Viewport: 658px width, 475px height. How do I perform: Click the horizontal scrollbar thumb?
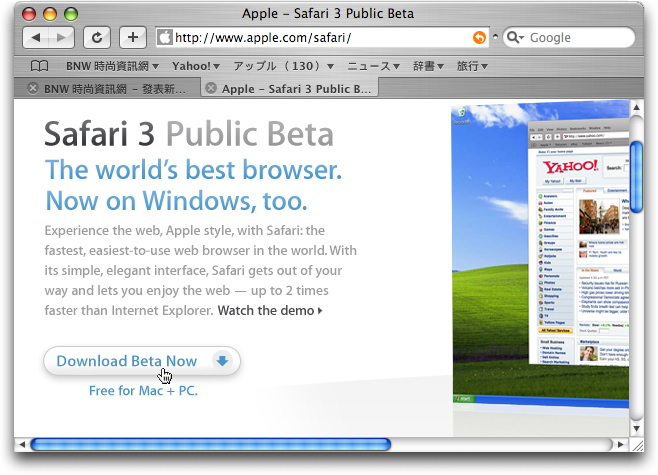pos(210,444)
